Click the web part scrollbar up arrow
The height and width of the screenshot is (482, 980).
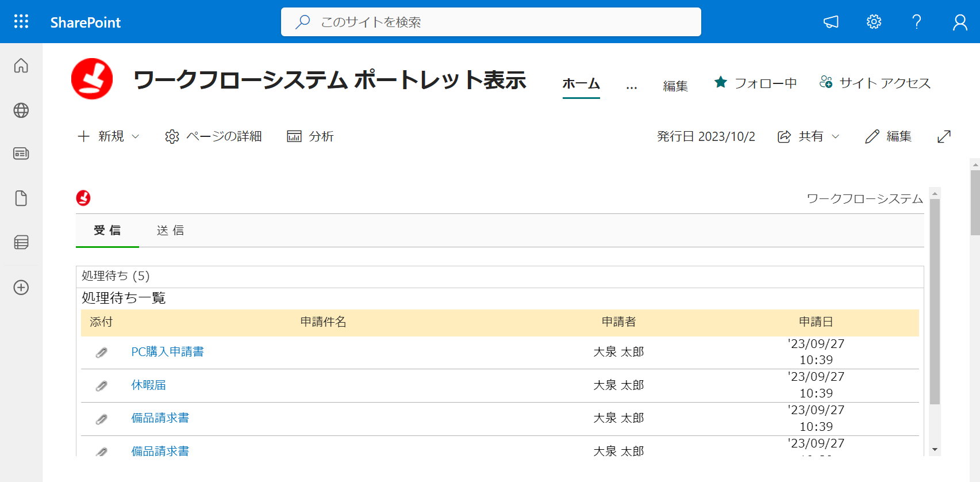pyautogui.click(x=935, y=193)
